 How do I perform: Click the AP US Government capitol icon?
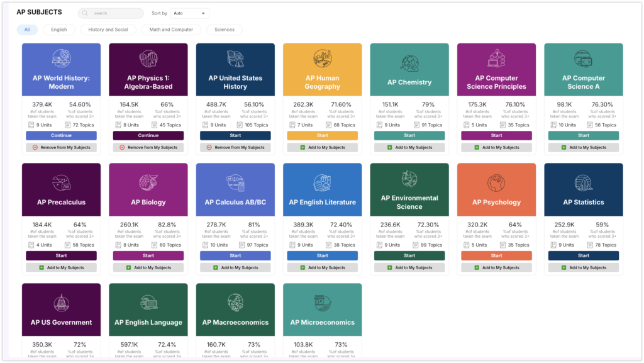click(x=61, y=303)
